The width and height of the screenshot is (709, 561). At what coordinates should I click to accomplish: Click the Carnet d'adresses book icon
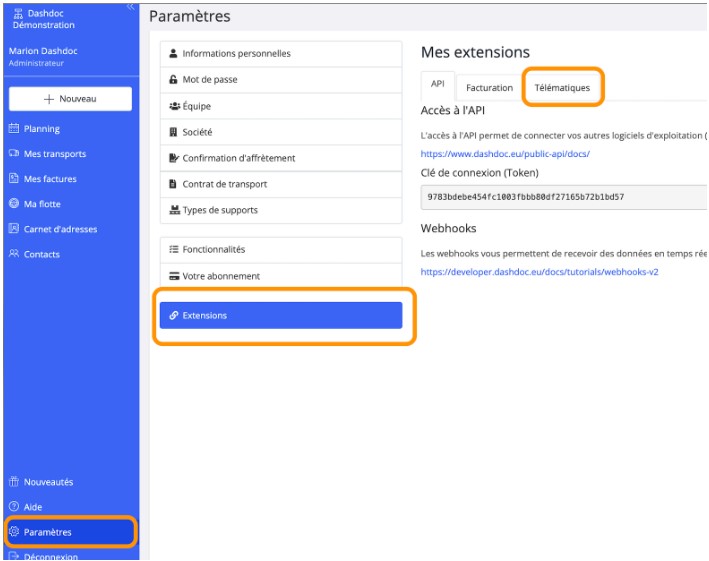(x=14, y=229)
